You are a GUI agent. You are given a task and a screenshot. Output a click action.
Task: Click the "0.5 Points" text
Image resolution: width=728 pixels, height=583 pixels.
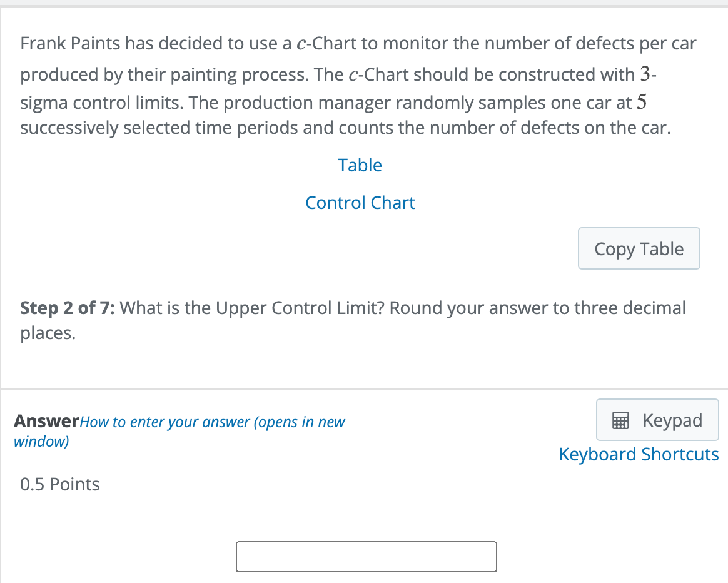point(60,484)
